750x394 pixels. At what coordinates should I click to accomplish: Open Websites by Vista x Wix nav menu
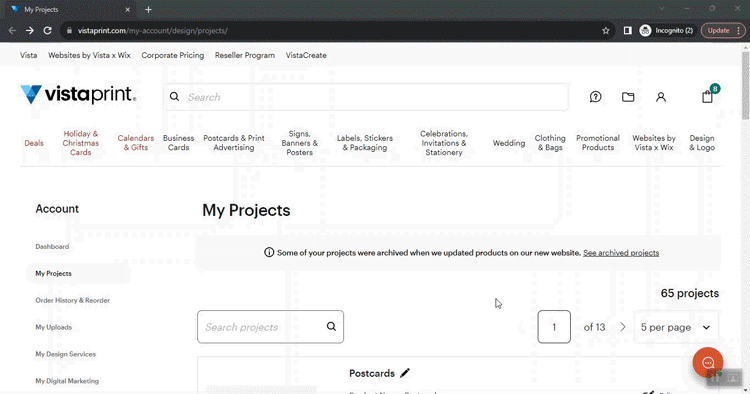click(x=654, y=143)
